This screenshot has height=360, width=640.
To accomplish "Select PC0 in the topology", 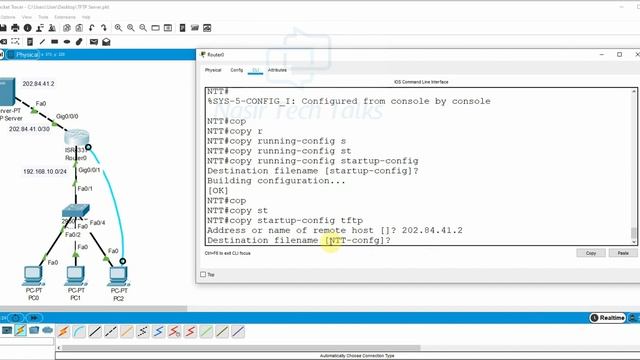I will tap(33, 276).
